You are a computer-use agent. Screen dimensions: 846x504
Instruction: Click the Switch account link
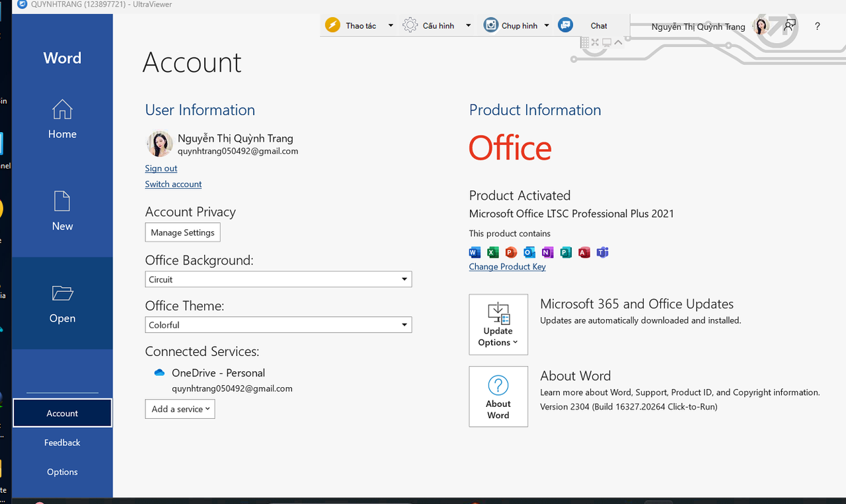click(x=173, y=184)
